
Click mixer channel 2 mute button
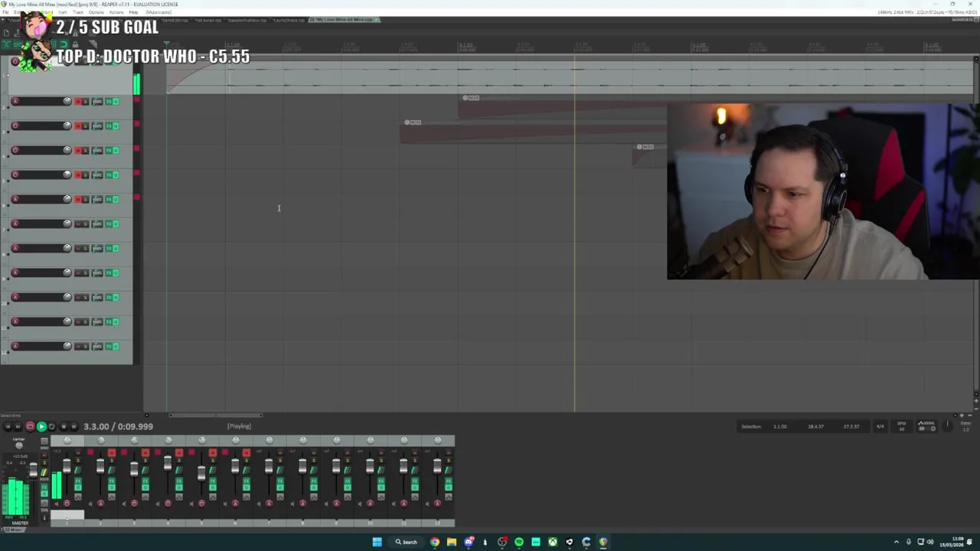(112, 452)
